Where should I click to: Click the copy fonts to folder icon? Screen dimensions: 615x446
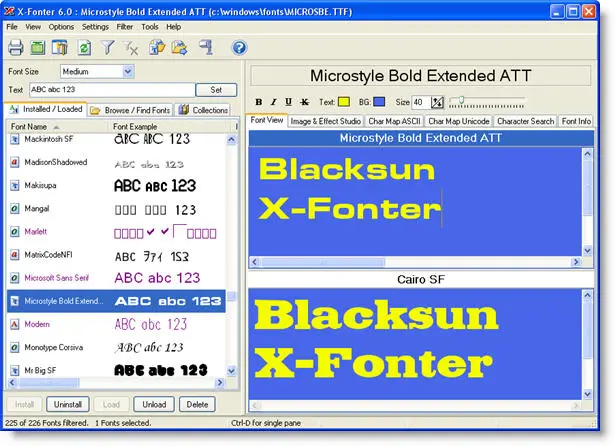156,48
